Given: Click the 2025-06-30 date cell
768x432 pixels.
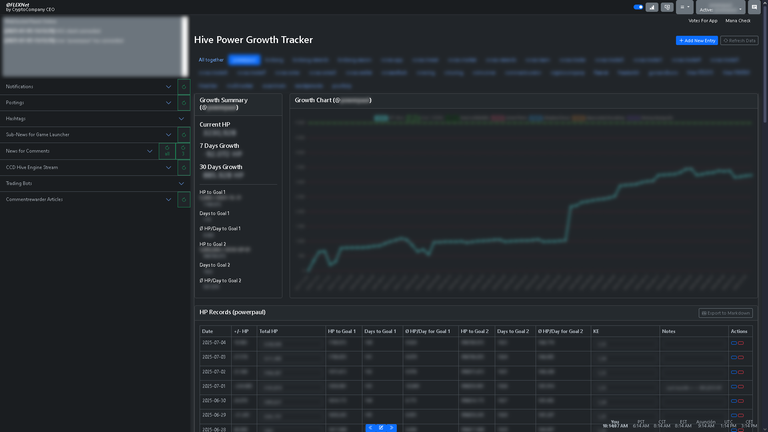Looking at the screenshot, I should [214, 401].
